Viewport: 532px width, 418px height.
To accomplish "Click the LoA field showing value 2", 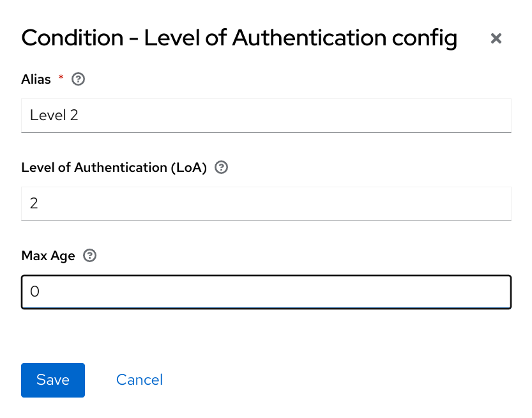I will (266, 204).
